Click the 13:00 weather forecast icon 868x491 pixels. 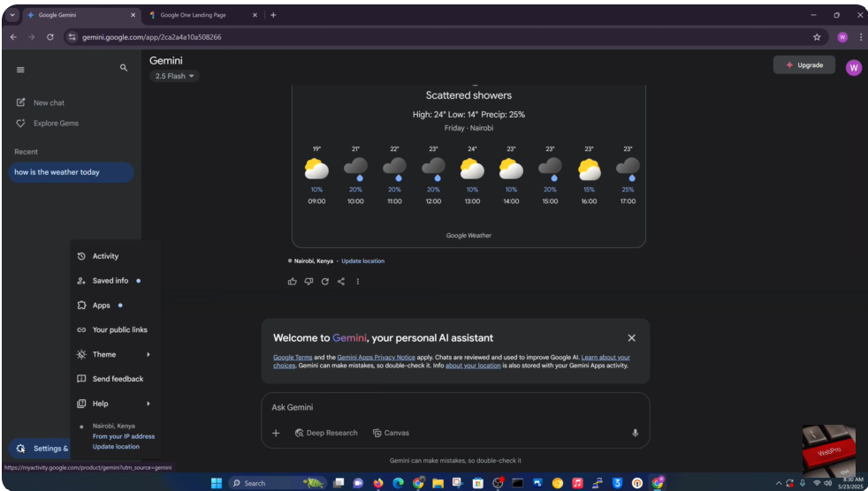[472, 169]
